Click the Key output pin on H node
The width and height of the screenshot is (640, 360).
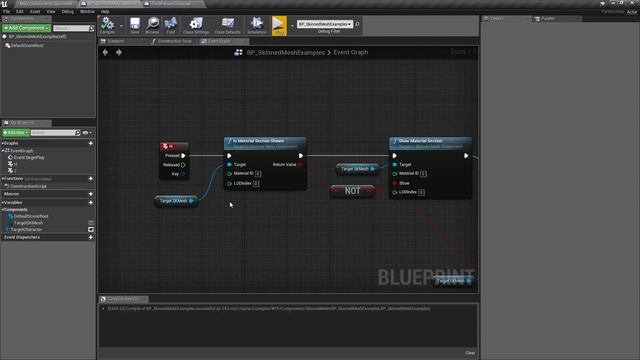183,174
